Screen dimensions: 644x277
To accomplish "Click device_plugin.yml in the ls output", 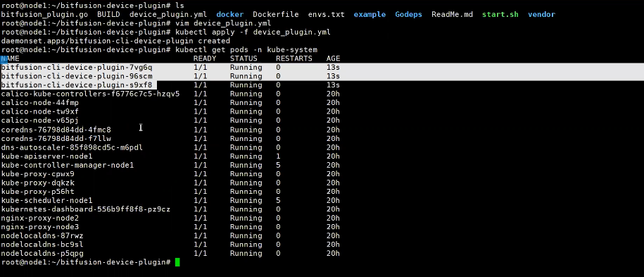I will [x=168, y=14].
